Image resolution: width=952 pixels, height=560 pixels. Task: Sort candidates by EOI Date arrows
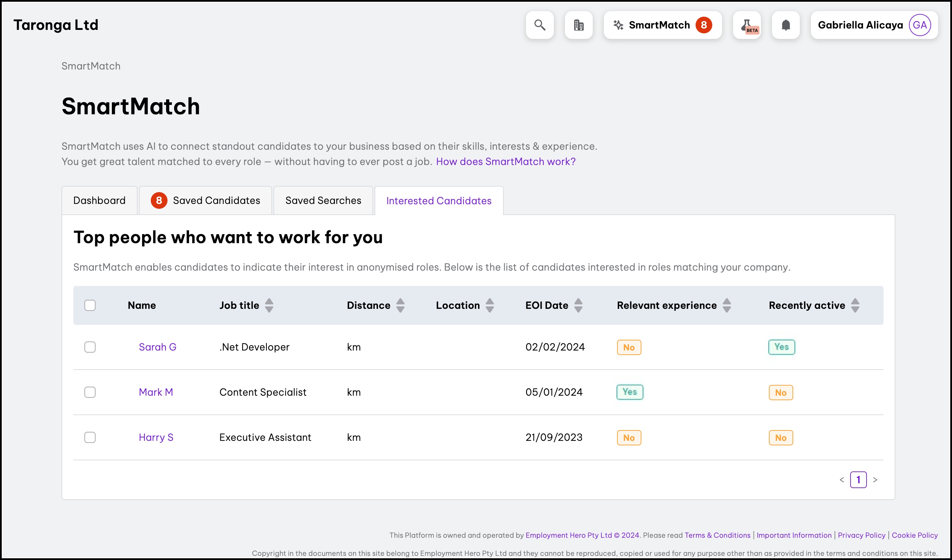pyautogui.click(x=578, y=305)
